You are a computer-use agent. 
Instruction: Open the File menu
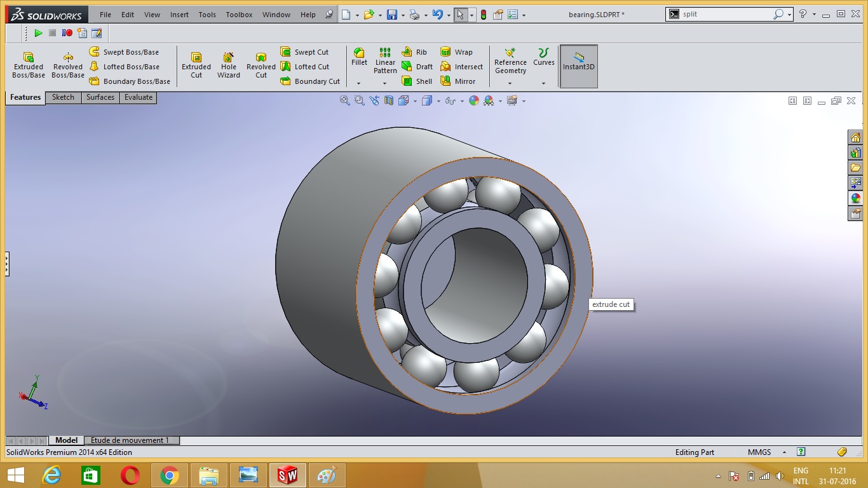105,15
